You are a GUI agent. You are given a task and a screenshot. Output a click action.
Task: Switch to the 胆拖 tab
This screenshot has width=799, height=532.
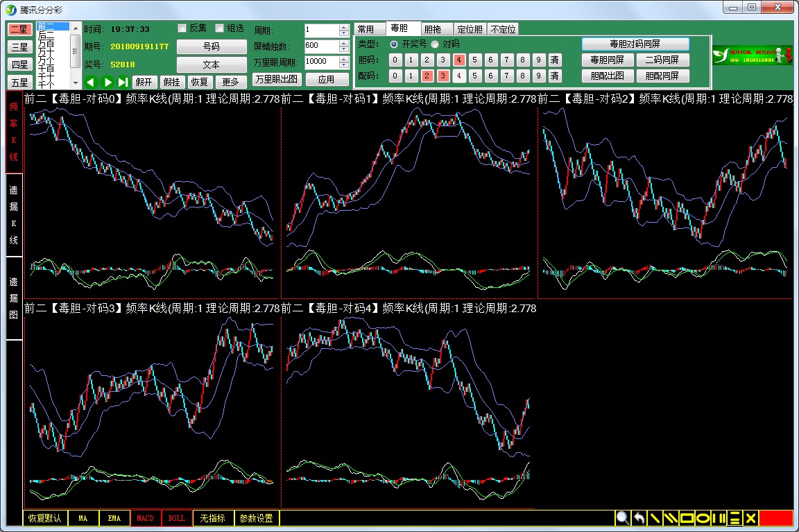(432, 29)
